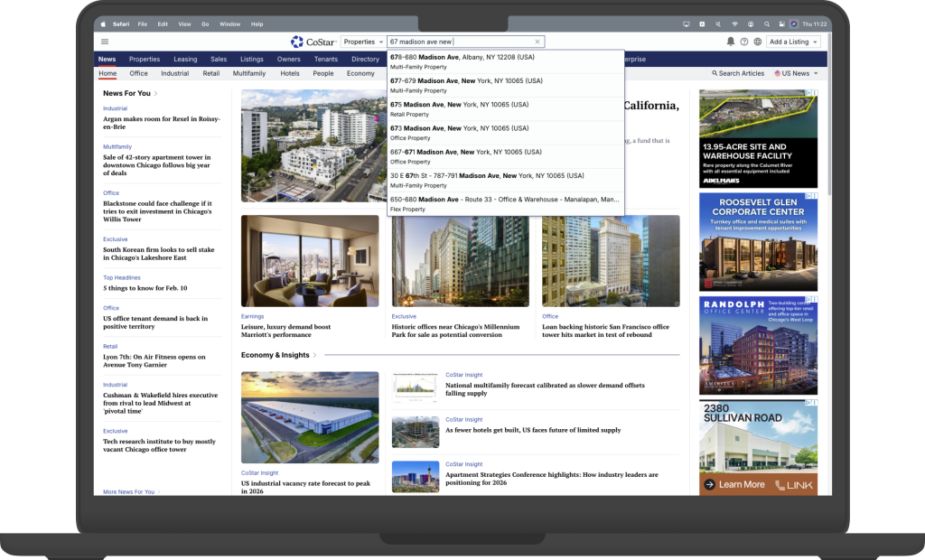
Task: Open the globe language icon
Action: 757,42
